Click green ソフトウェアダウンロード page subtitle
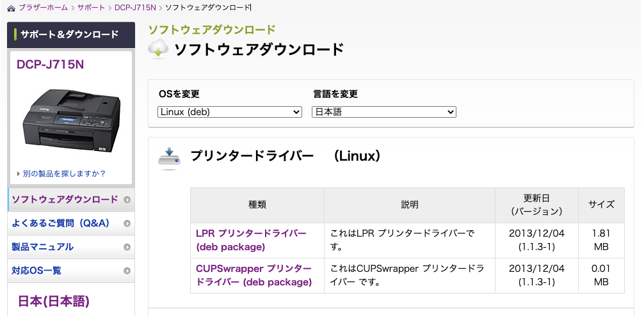The image size is (644, 316). point(211,30)
